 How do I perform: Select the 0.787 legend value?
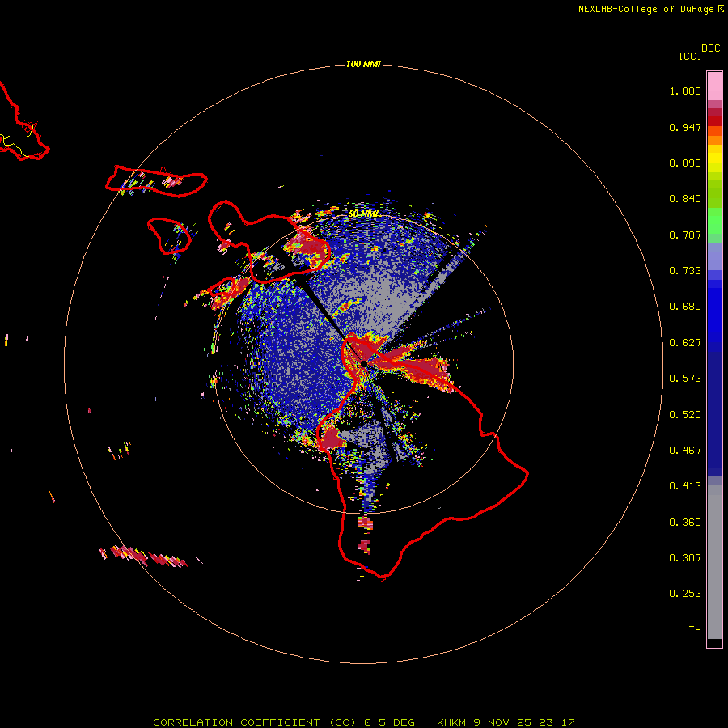(x=685, y=235)
